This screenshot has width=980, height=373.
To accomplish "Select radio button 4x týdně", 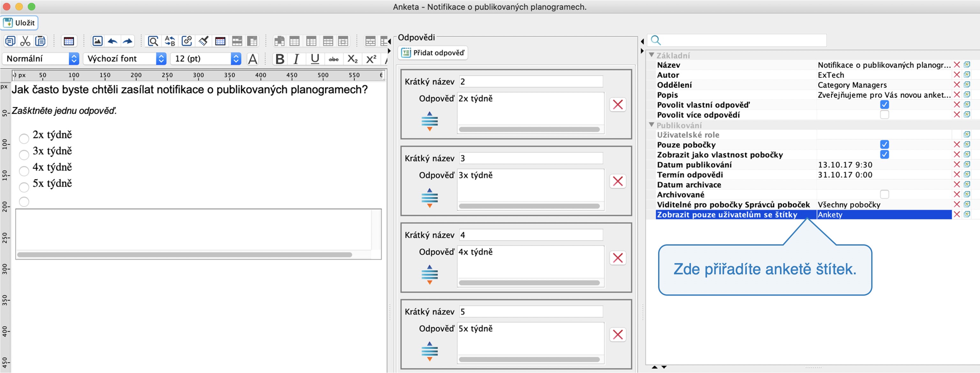I will point(24,171).
